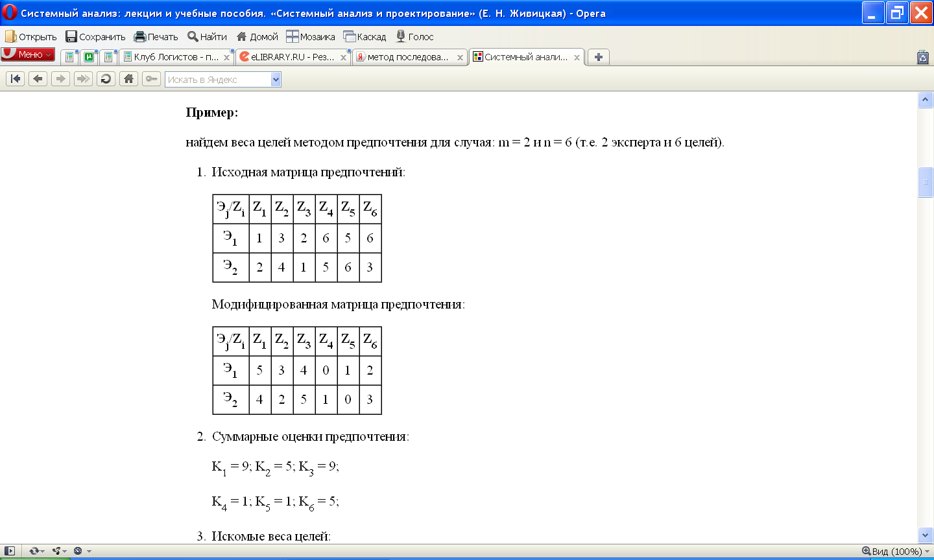This screenshot has width=934, height=560.
Task: Click the Найти (Find) toolbar button
Action: pyautogui.click(x=207, y=37)
